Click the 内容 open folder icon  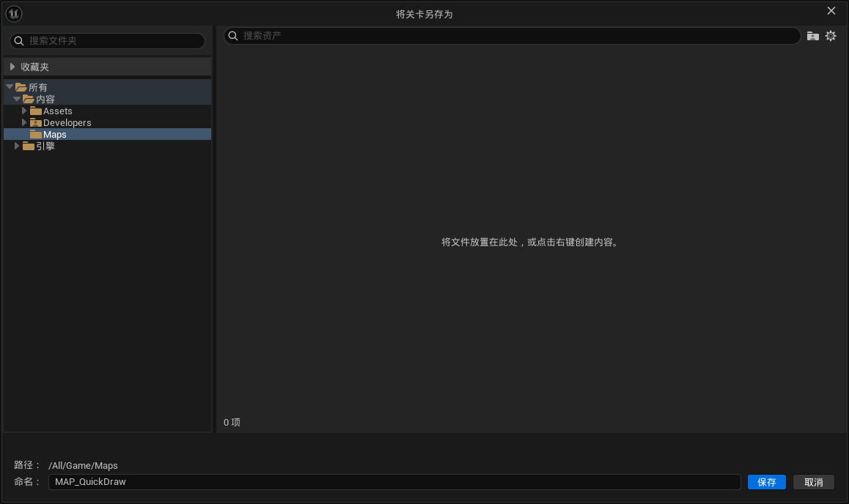click(29, 99)
